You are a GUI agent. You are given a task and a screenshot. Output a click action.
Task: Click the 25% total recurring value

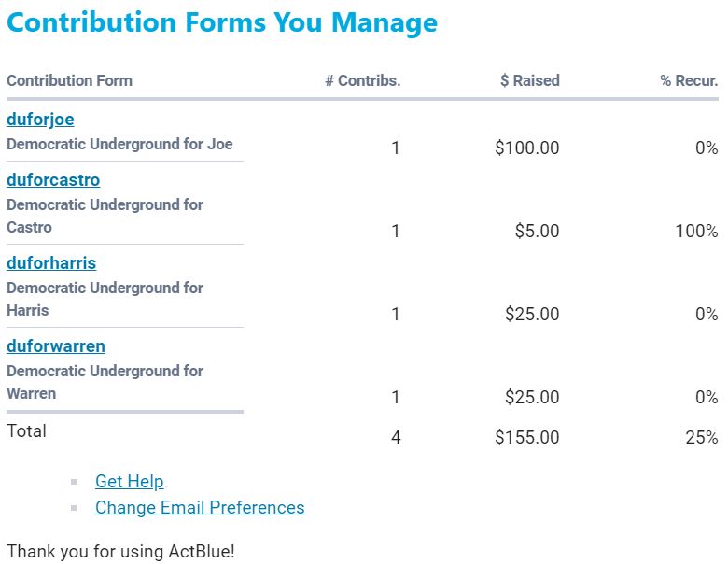click(701, 438)
